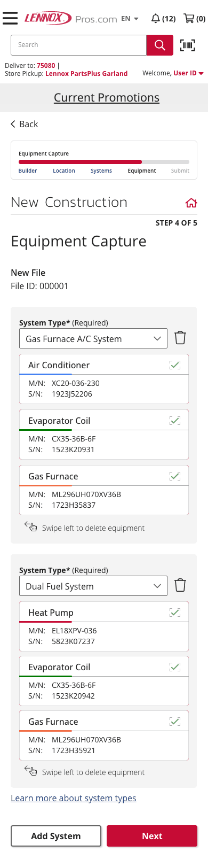Screen dimensions: 208x868
Task: Expand the User ID account menu
Action: [188, 73]
